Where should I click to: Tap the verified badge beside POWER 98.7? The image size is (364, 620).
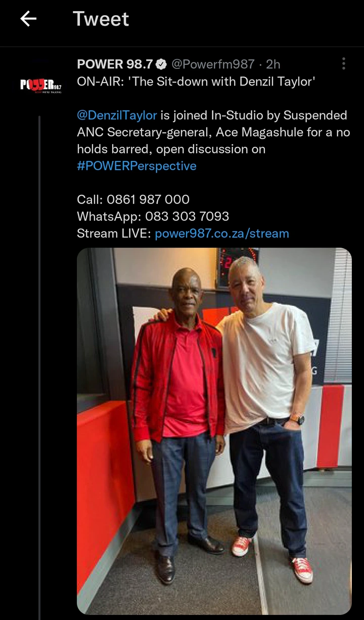(162, 64)
